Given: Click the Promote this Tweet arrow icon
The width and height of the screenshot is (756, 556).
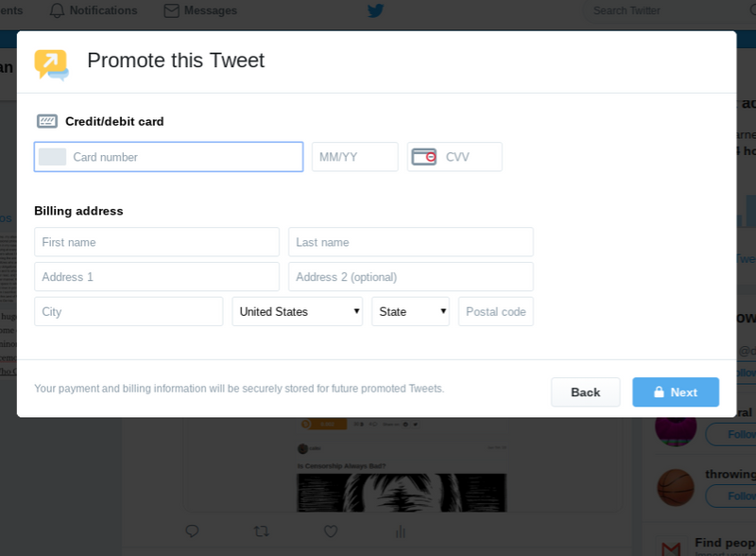Looking at the screenshot, I should coord(51,64).
